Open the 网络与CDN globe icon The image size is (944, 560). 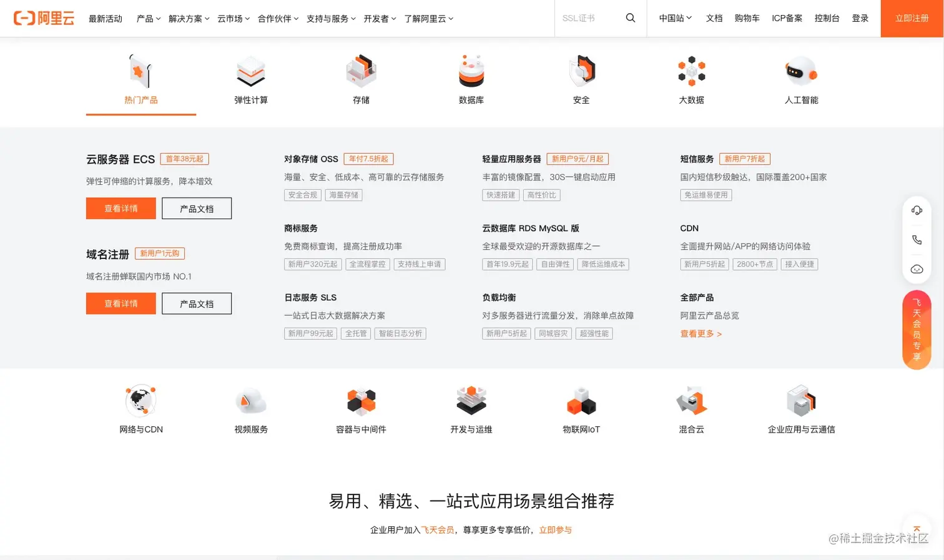tap(141, 400)
